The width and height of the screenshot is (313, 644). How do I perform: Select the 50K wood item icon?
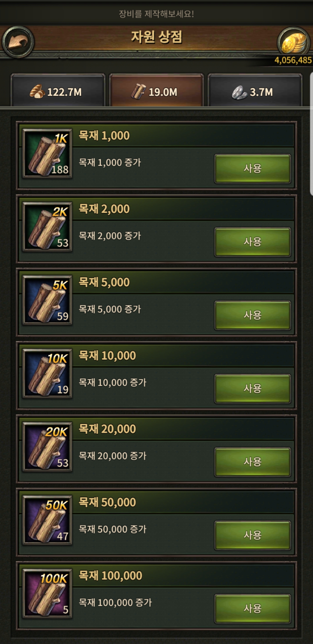pyautogui.click(x=48, y=520)
